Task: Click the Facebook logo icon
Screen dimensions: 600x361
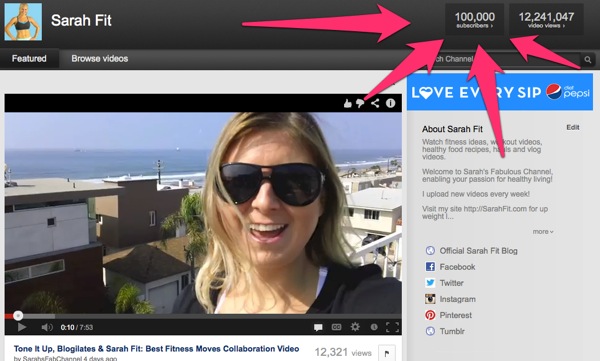Action: [430, 266]
